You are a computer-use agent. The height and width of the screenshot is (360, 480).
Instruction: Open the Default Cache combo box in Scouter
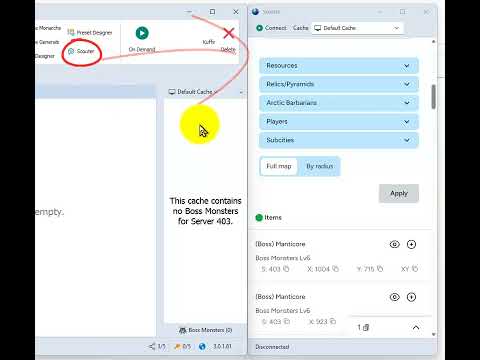[x=357, y=28]
